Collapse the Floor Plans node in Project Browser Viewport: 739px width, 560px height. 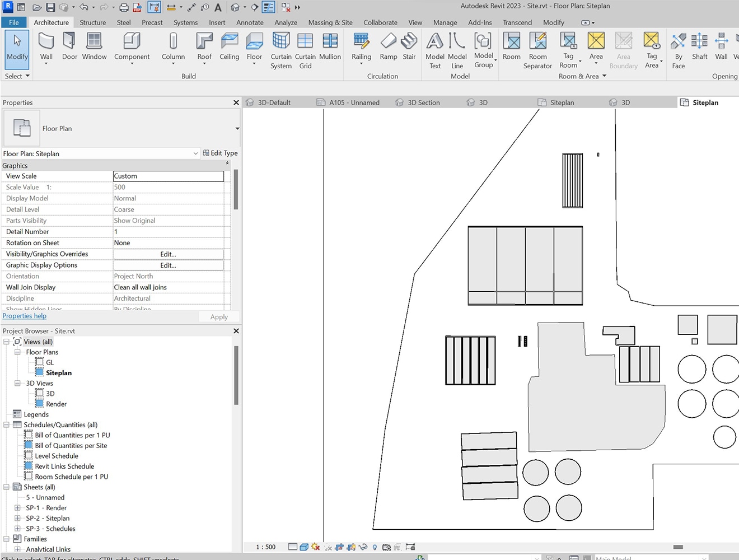point(17,352)
